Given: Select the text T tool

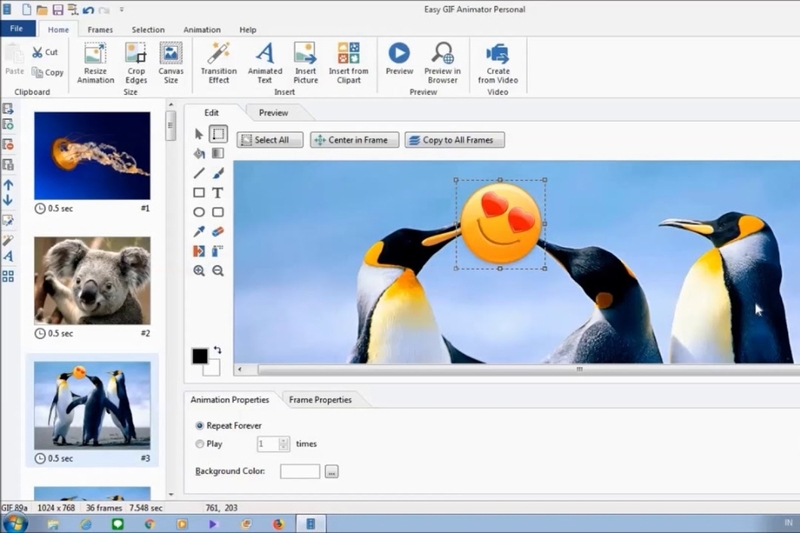Looking at the screenshot, I should click(x=218, y=193).
